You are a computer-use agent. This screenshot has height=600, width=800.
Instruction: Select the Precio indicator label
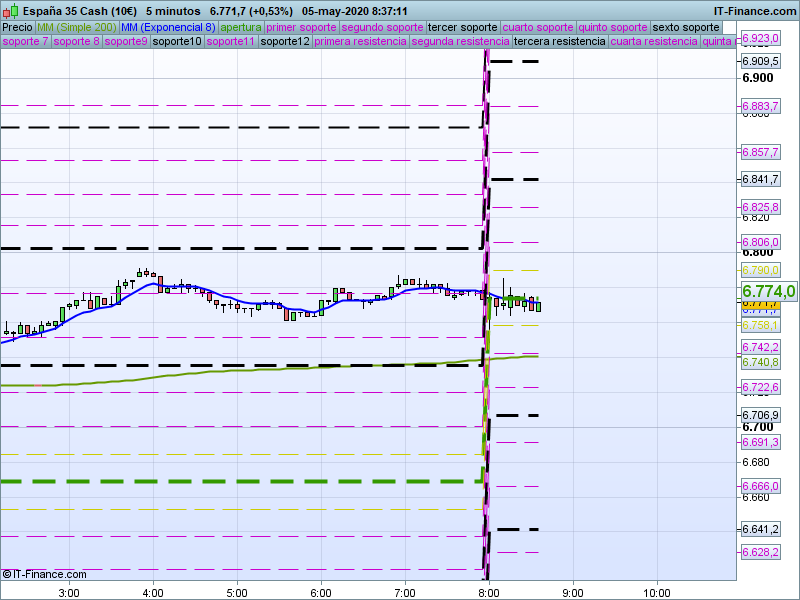click(x=18, y=28)
